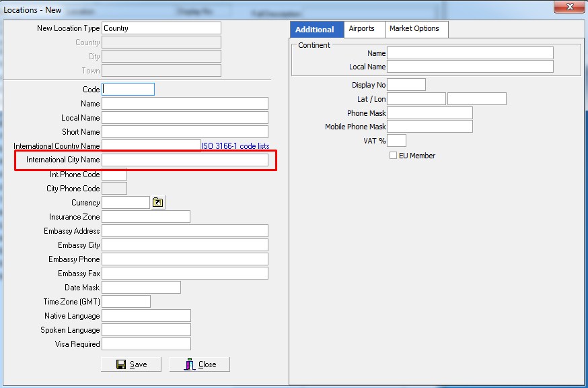Click the Display No field
Image resolution: width=588 pixels, height=388 pixels.
pos(406,85)
